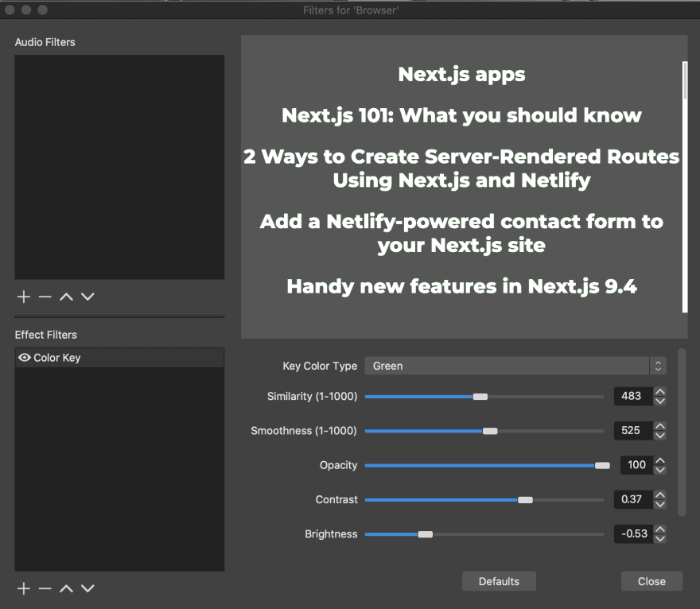Move effect filter down with arrow icon
The height and width of the screenshot is (609, 700).
87,588
